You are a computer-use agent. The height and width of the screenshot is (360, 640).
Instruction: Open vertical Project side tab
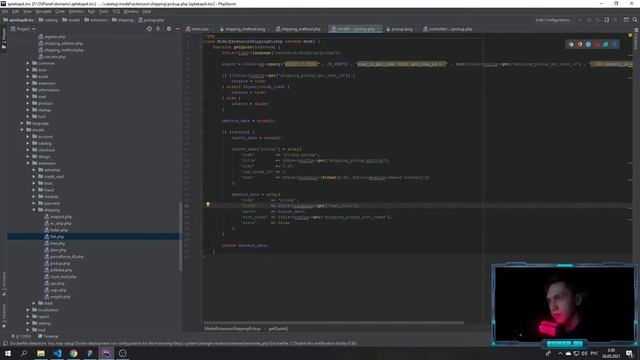[4, 38]
